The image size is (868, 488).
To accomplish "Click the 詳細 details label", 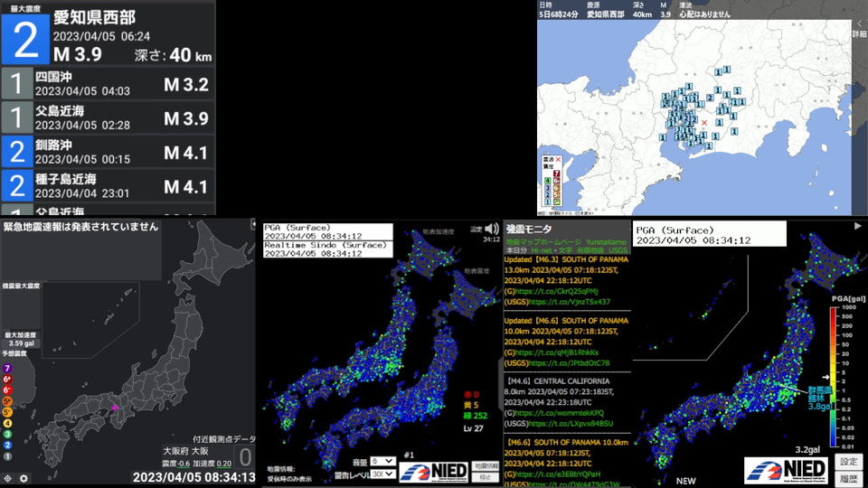I will (x=859, y=34).
